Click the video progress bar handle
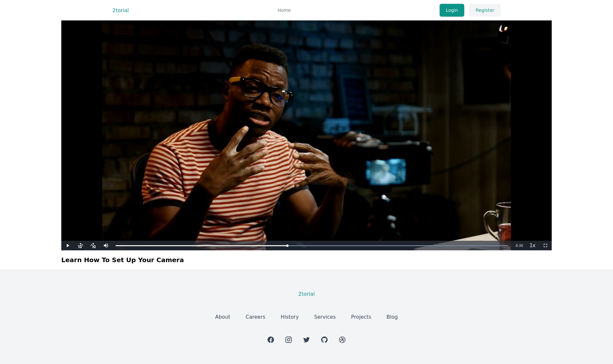The width and height of the screenshot is (613, 364). (287, 246)
